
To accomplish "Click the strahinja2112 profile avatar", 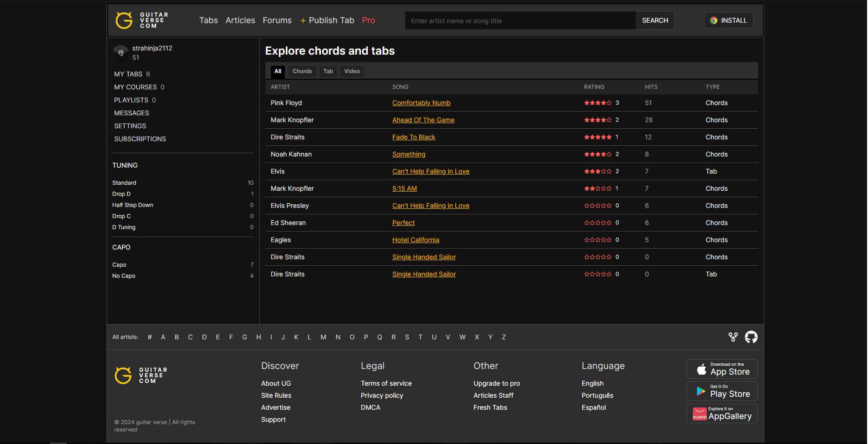I will [121, 53].
